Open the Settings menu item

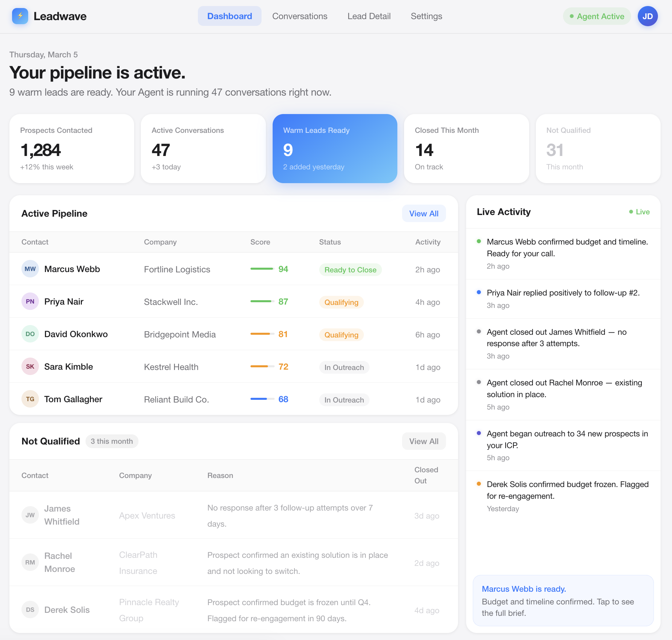pyautogui.click(x=426, y=16)
